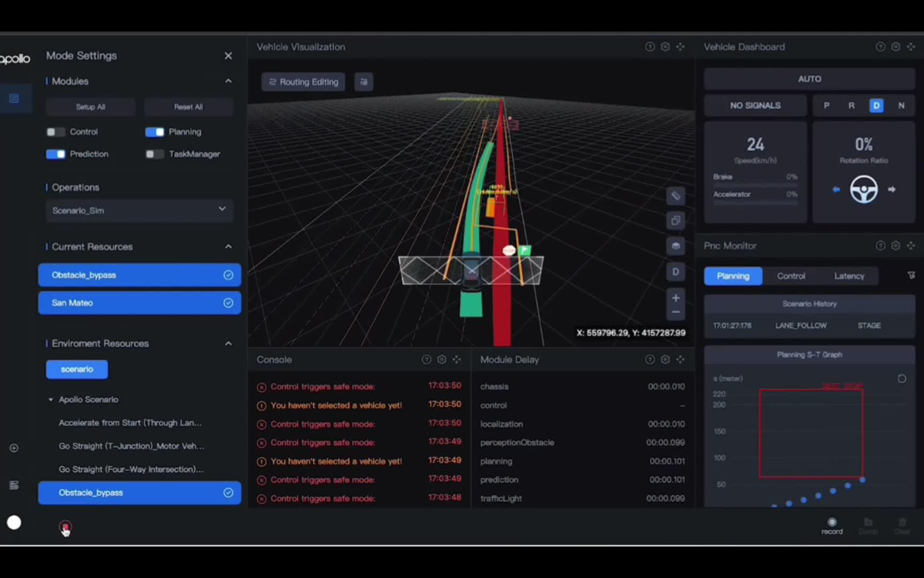
Task: Disable the Prediction module toggle
Action: (x=56, y=154)
